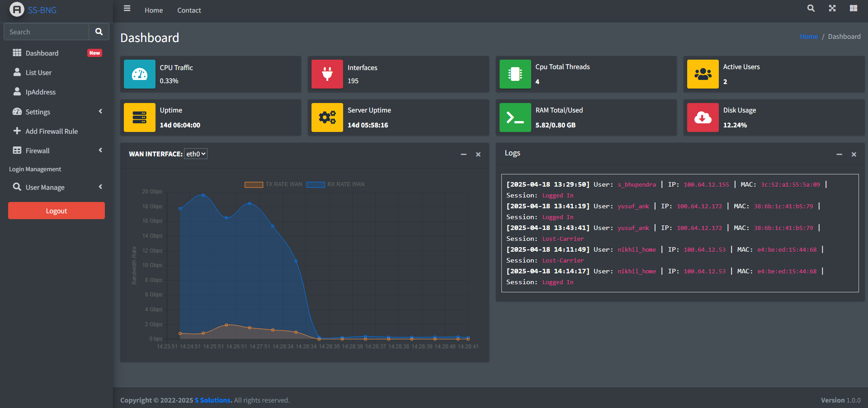Click the 14:14:17 nikhil_home log entry
The height and width of the screenshot is (408, 868).
pos(665,277)
